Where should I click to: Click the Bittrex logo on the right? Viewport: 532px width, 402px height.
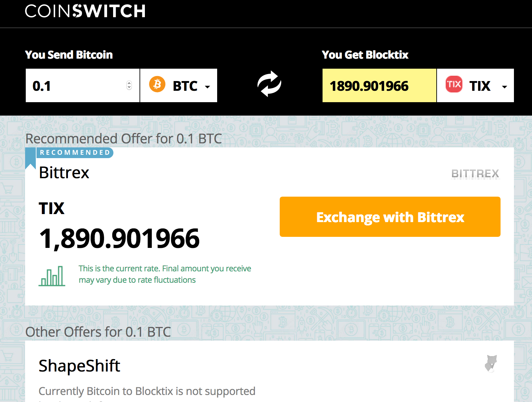[475, 174]
